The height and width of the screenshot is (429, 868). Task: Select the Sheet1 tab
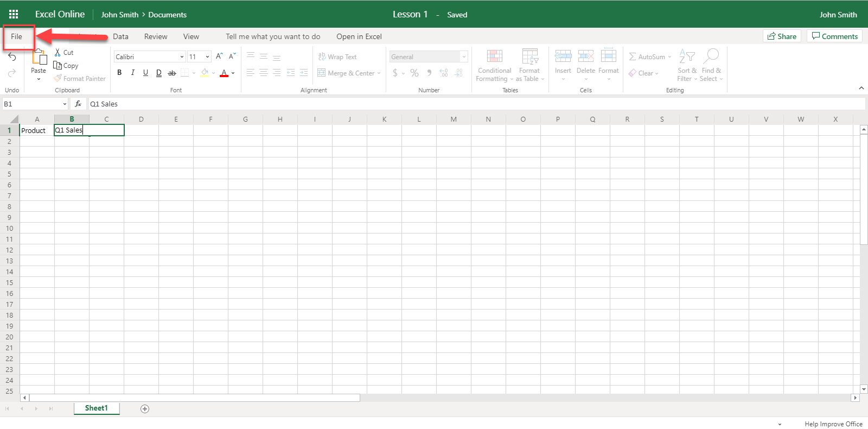97,408
